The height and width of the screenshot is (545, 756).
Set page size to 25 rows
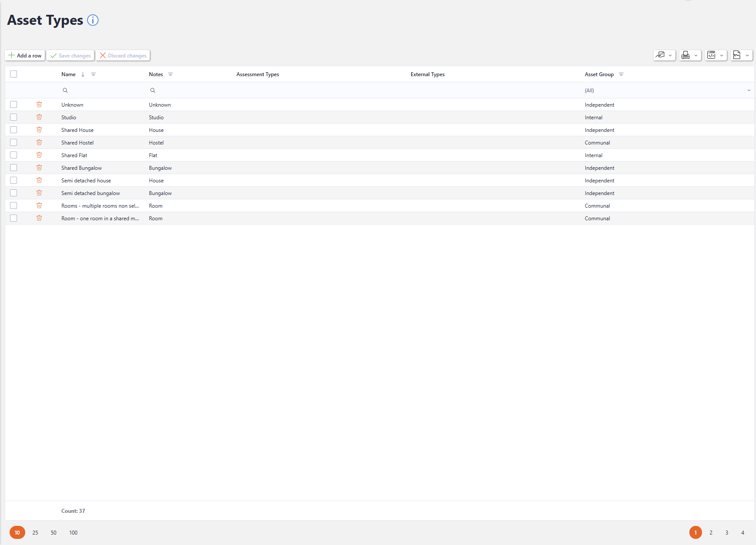35,532
